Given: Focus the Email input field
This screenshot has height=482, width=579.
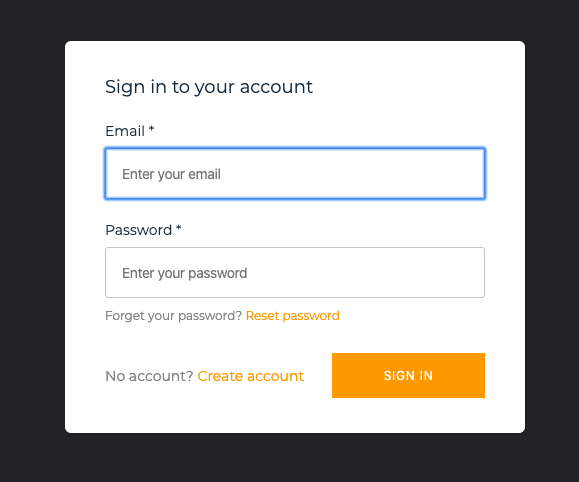Looking at the screenshot, I should coord(295,174).
